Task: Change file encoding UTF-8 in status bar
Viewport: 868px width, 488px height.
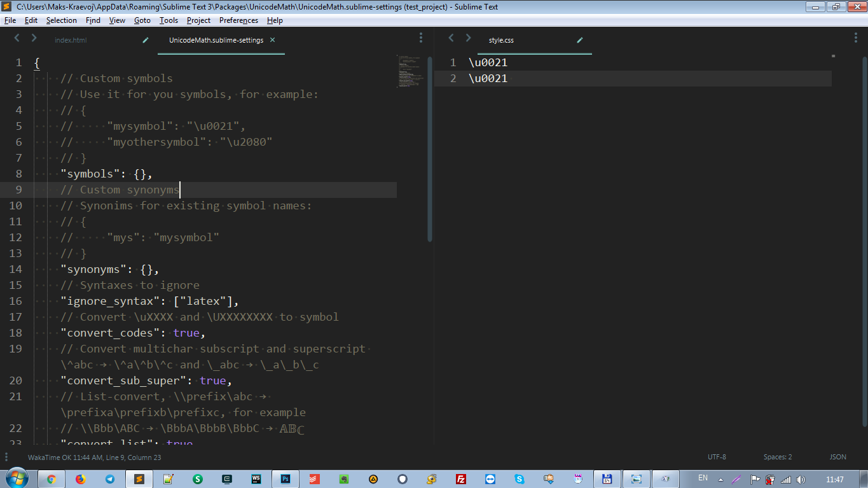Action: pos(717,457)
